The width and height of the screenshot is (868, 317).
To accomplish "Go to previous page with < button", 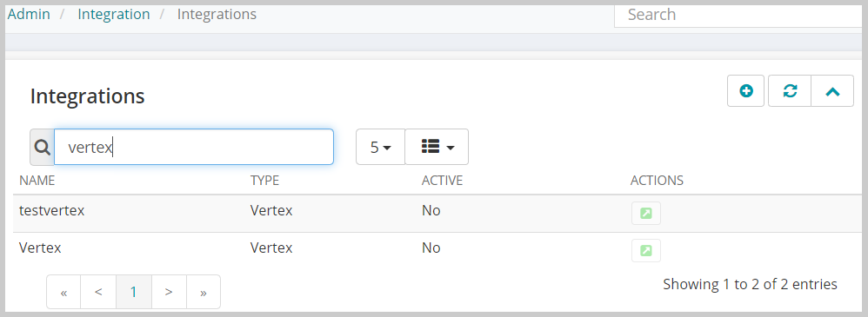I will tap(98, 292).
